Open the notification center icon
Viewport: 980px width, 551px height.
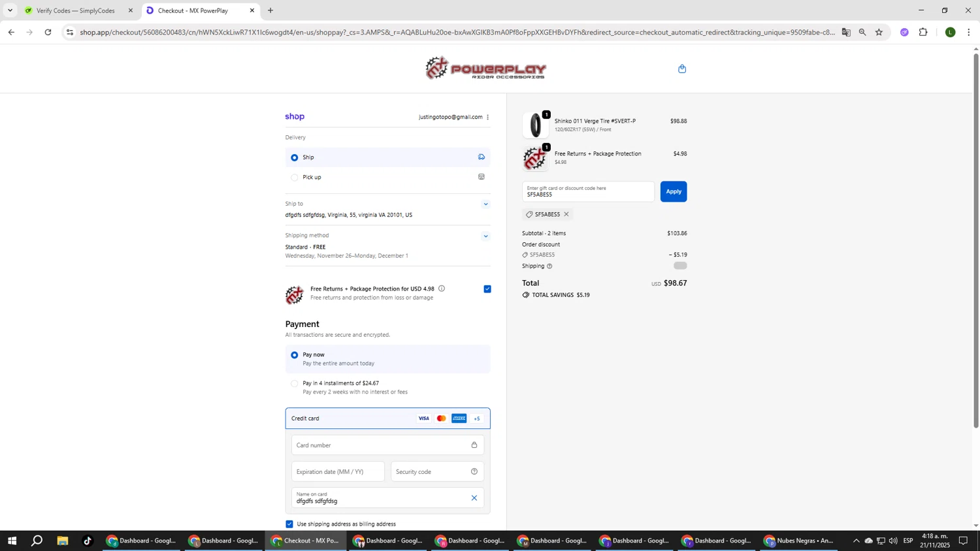coord(964,541)
